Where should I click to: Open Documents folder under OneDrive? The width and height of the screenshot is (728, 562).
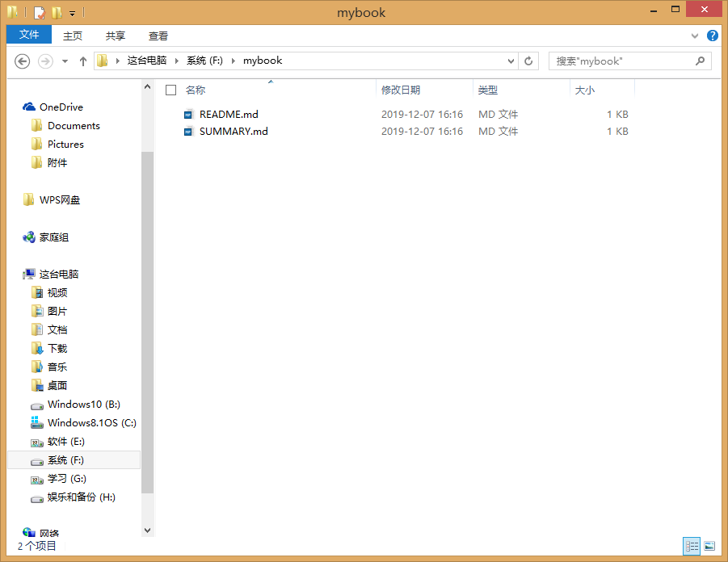pos(74,126)
